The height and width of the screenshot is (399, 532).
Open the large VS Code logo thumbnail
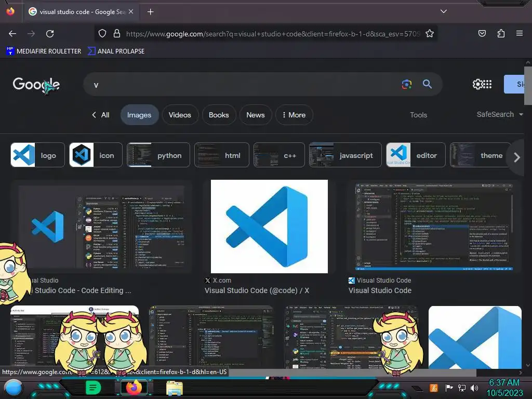tap(269, 227)
